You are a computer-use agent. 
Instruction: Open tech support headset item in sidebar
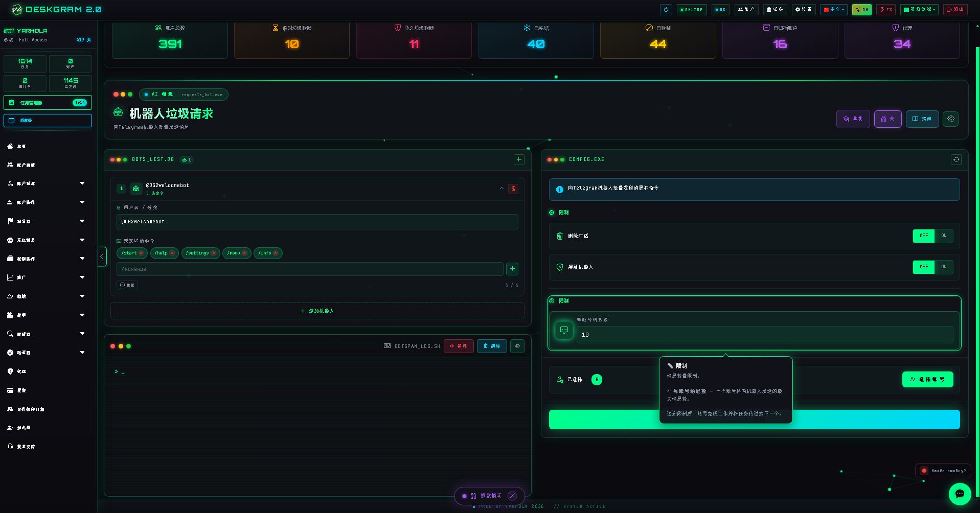click(x=10, y=447)
